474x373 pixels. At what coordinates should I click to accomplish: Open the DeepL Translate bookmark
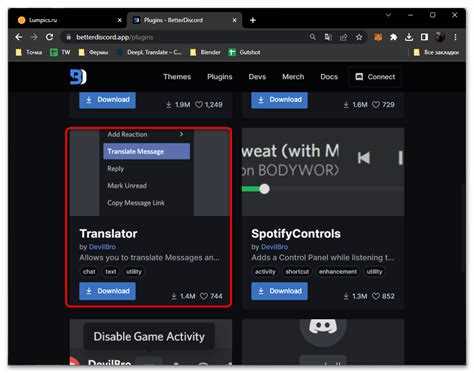point(149,52)
